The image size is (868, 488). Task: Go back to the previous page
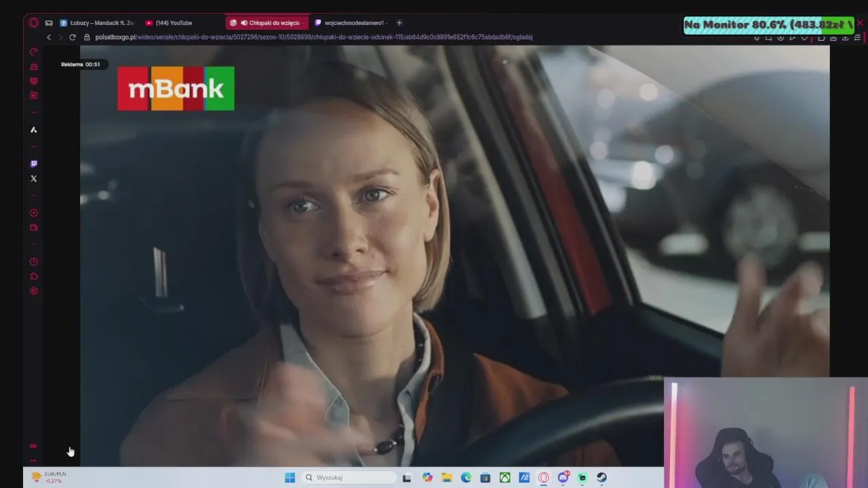(49, 37)
